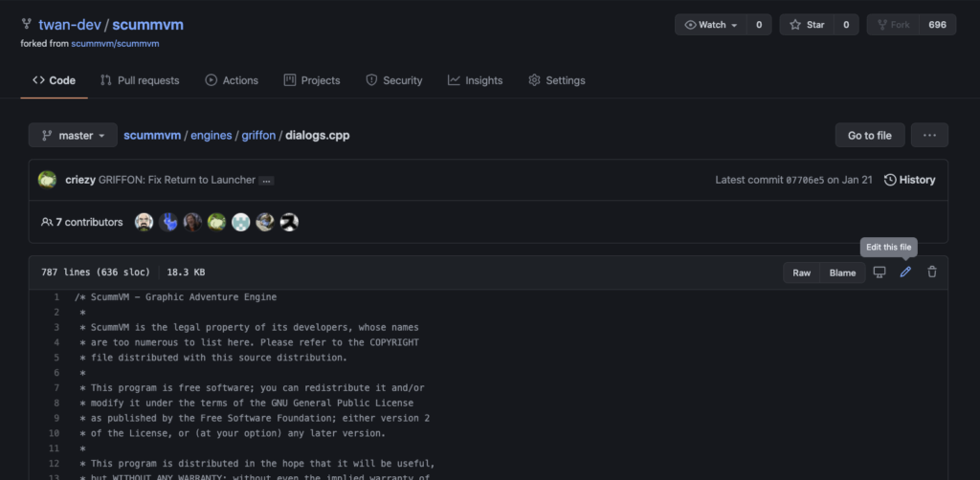Click third contributor avatar
Image resolution: width=980 pixels, height=480 pixels.
(192, 222)
